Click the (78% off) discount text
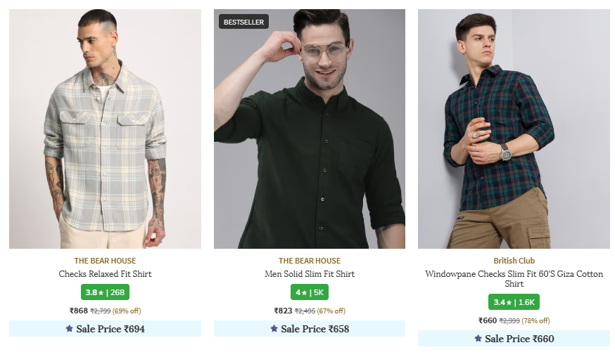Viewport: 615px width, 364px height. pyautogui.click(x=536, y=321)
